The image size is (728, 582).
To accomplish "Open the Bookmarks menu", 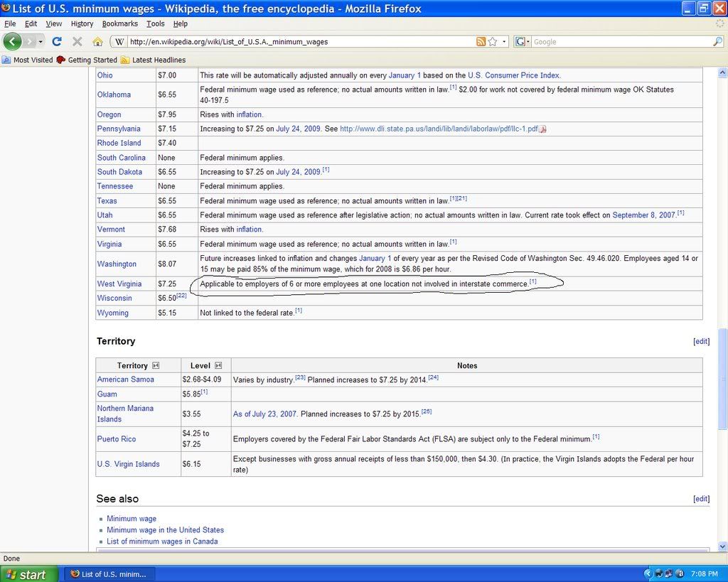I will tap(119, 23).
